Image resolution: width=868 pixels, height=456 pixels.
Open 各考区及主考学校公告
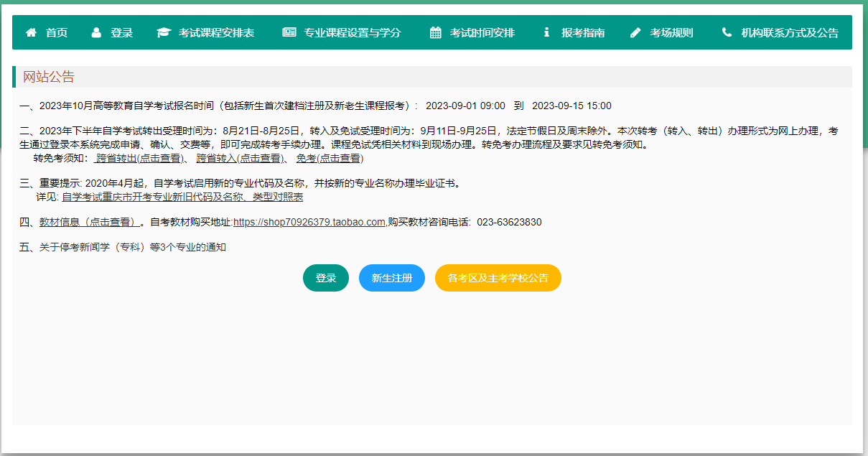tap(498, 277)
